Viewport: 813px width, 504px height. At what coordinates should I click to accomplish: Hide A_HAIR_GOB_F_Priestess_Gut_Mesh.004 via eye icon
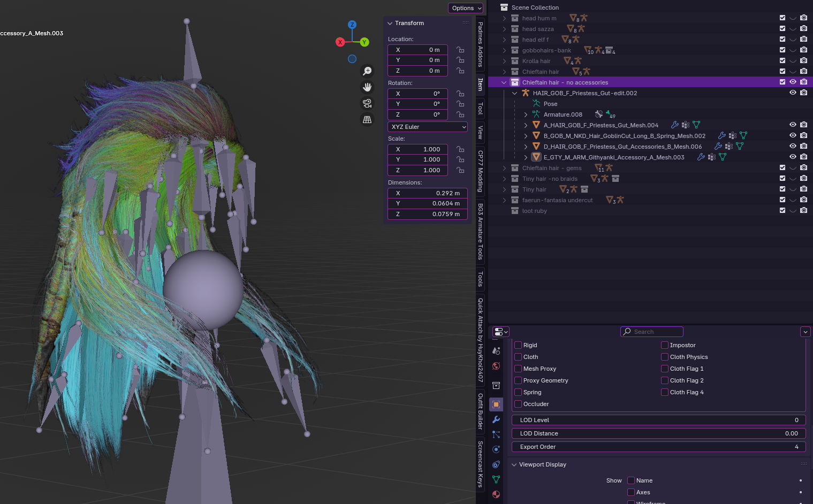coord(793,125)
